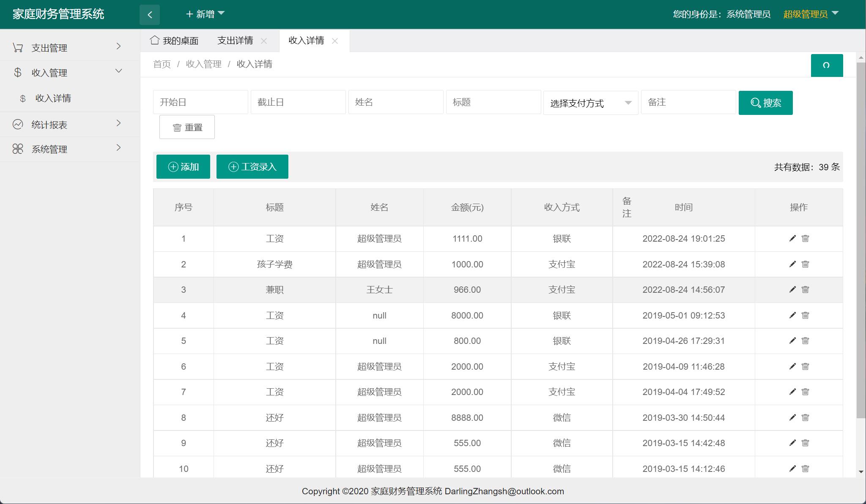
Task: Click the chart icon beside 统计报表
Action: point(17,123)
